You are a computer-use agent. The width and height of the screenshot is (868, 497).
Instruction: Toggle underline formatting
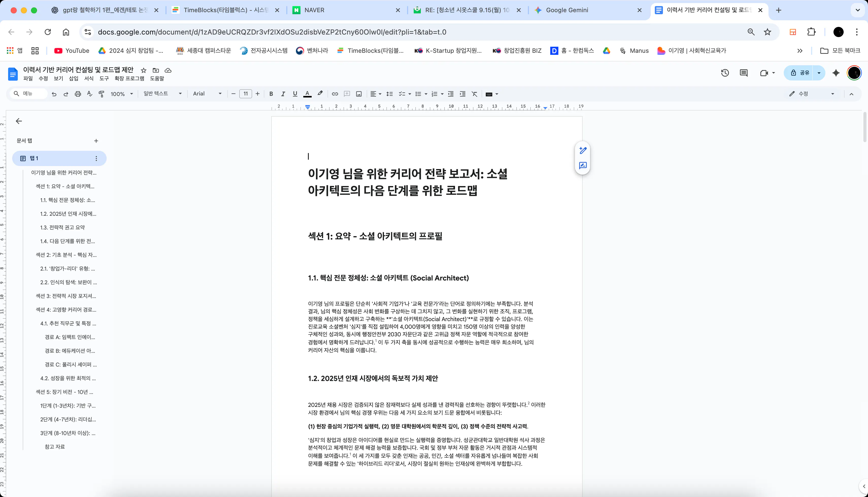pyautogui.click(x=295, y=94)
